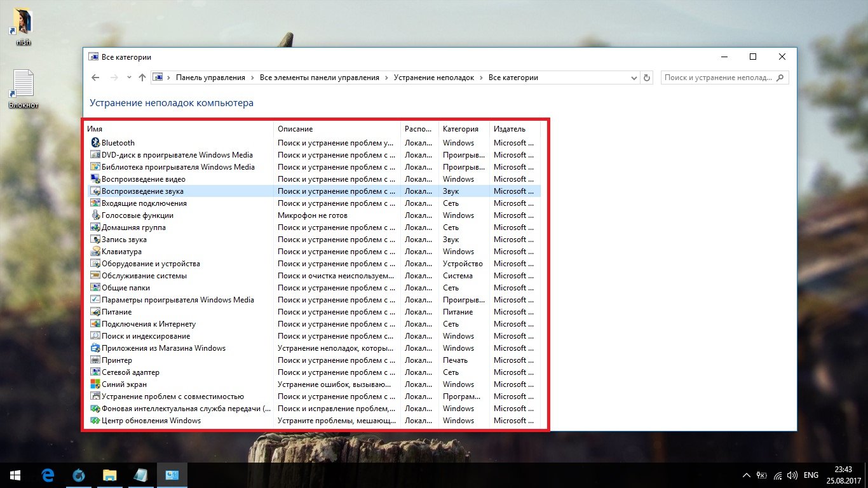This screenshot has width=868, height=488.
Task: Open the Оборудование и устройства icon
Action: click(x=95, y=264)
